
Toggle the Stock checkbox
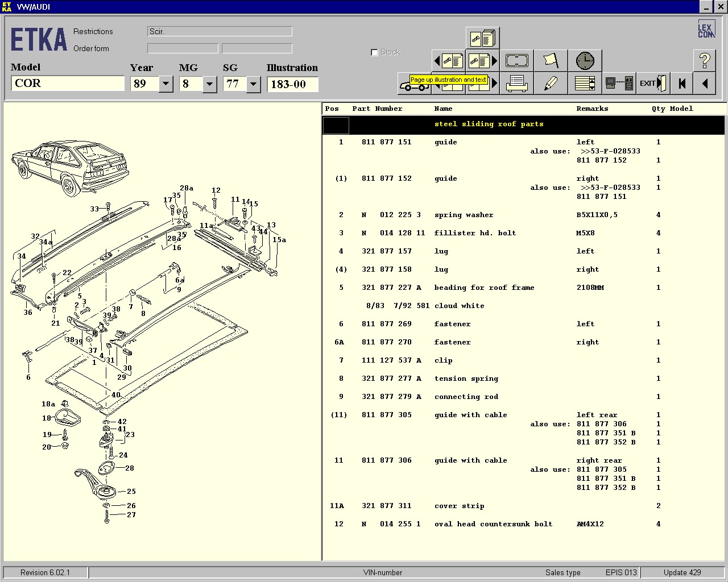point(374,52)
